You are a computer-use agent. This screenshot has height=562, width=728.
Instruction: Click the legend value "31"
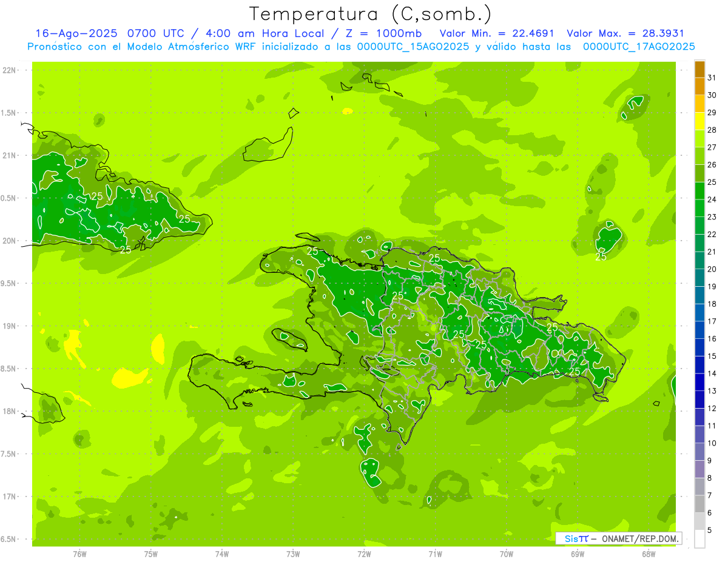712,78
